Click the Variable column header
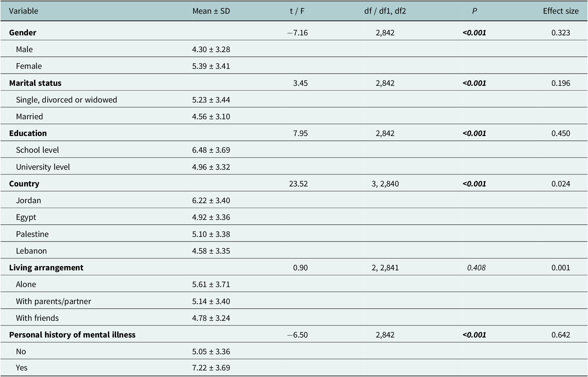Image resolution: width=588 pixels, height=377 pixels. point(24,11)
